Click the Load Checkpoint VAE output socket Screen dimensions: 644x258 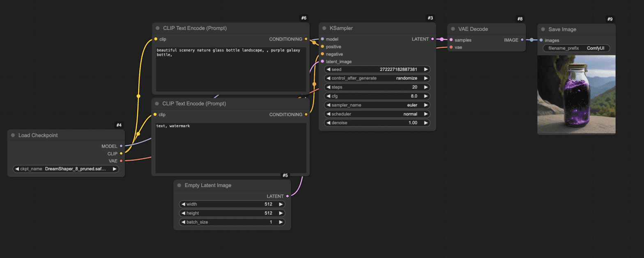[121, 161]
